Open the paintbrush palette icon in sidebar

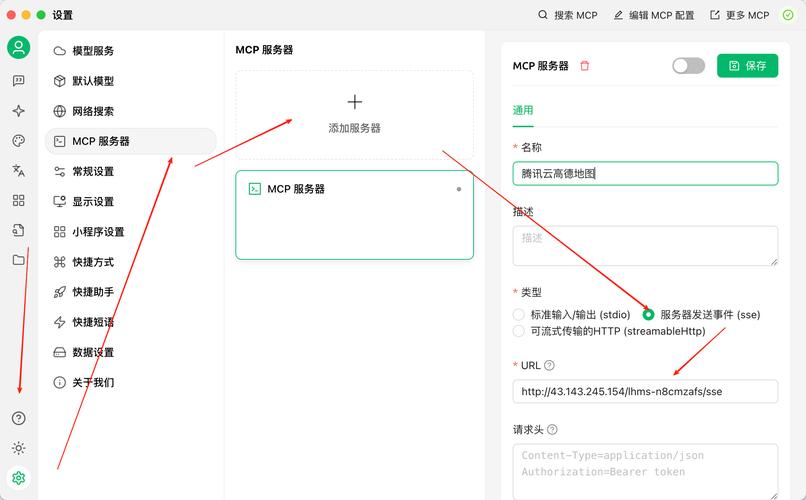[x=18, y=141]
